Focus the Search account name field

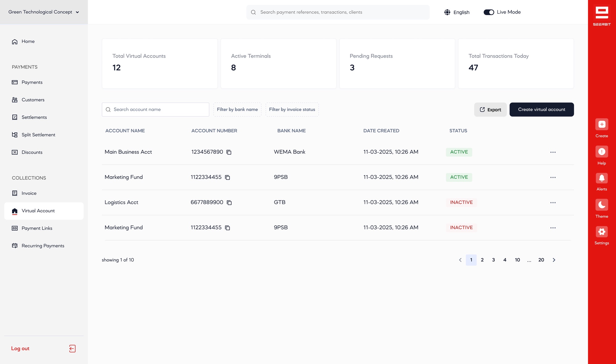pyautogui.click(x=155, y=109)
